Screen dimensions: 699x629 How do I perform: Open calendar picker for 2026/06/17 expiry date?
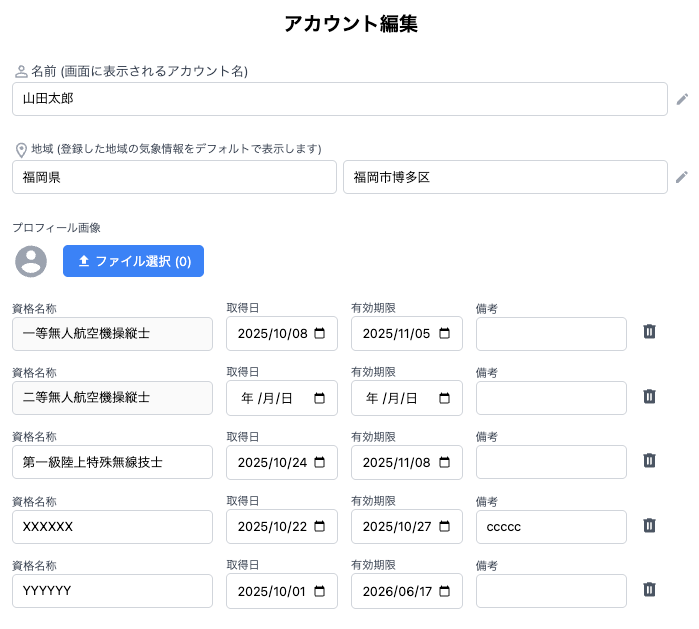(x=445, y=591)
